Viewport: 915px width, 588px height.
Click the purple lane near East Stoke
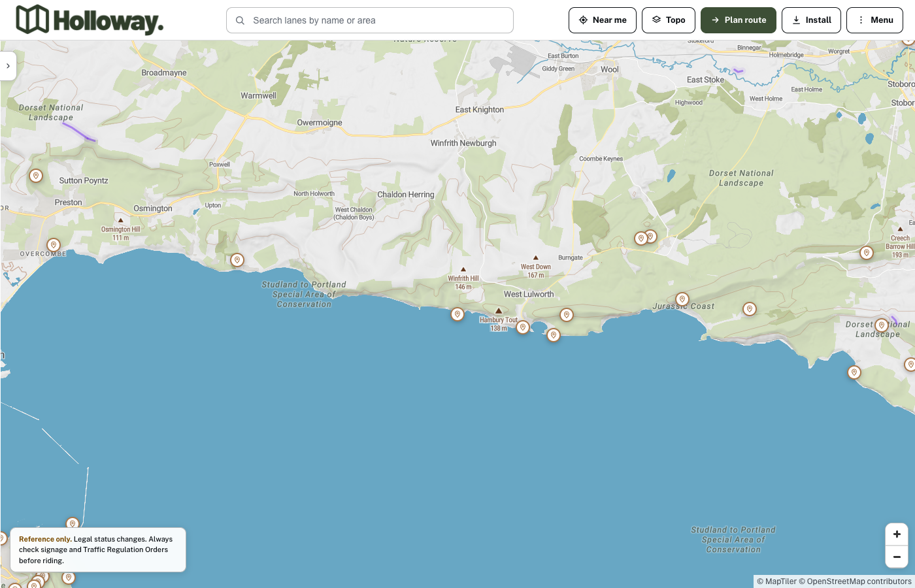coord(739,71)
